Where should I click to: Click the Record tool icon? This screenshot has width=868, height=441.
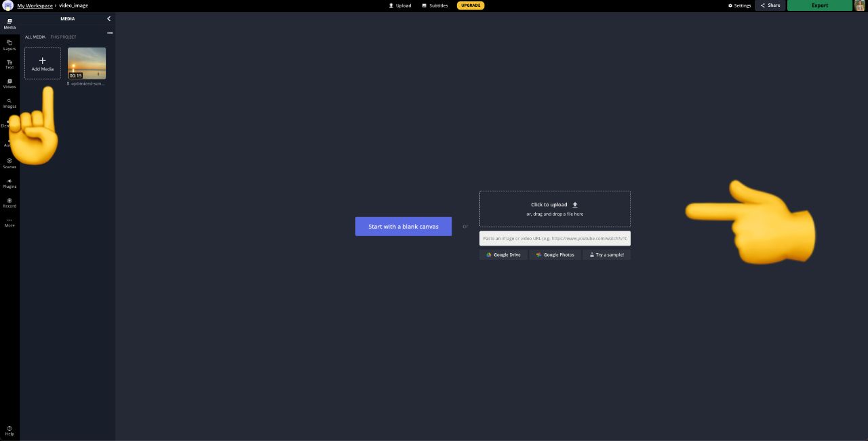[x=9, y=202]
